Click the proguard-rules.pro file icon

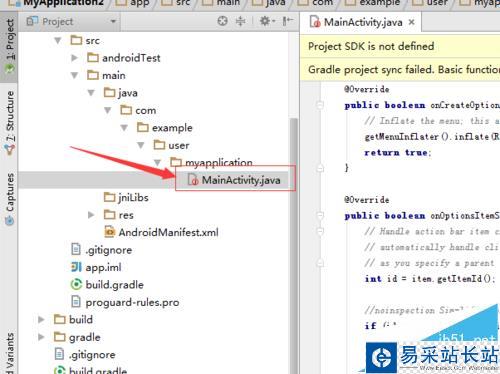[76, 302]
